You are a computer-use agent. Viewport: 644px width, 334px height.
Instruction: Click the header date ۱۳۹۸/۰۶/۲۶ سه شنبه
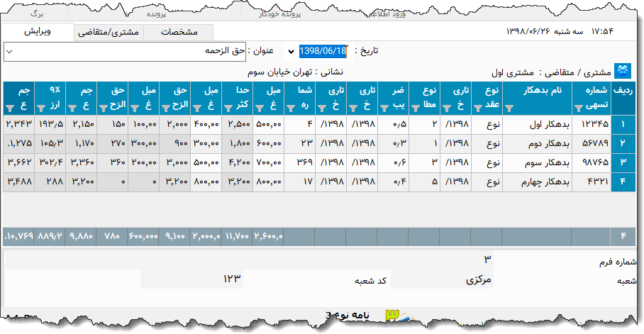tap(545, 31)
